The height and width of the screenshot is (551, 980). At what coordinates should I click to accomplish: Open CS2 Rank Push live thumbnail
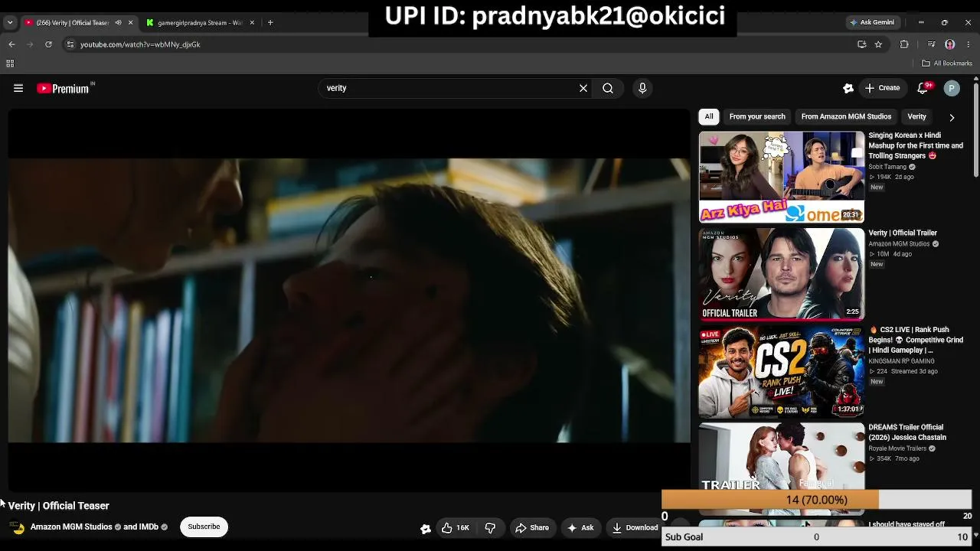pyautogui.click(x=782, y=371)
